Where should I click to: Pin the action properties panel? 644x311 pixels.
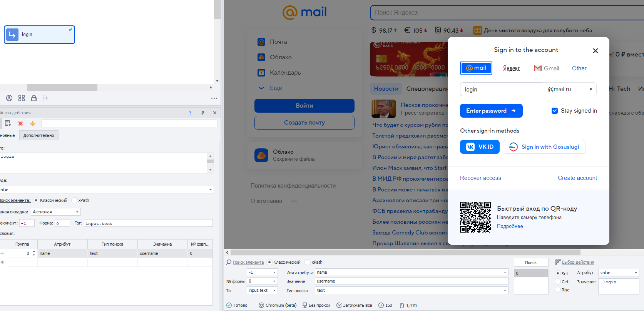202,113
